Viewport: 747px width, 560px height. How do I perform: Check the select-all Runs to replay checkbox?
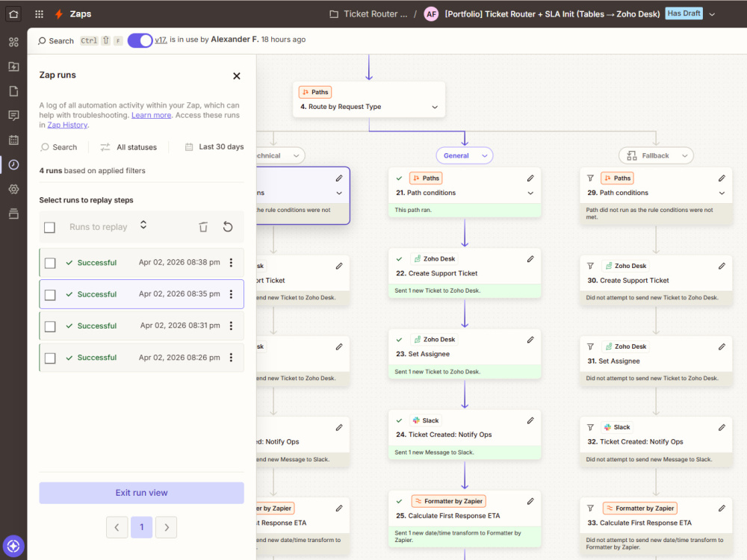click(x=49, y=227)
